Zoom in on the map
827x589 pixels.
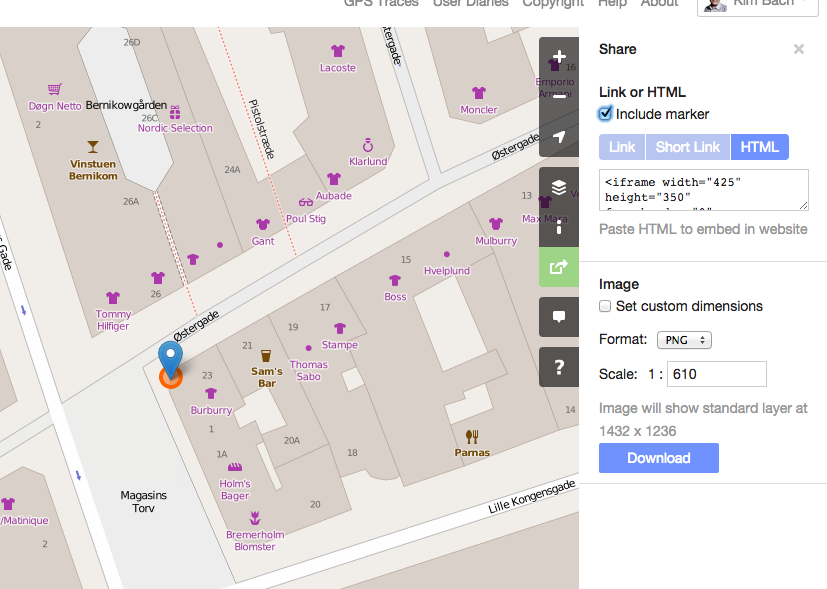(559, 57)
